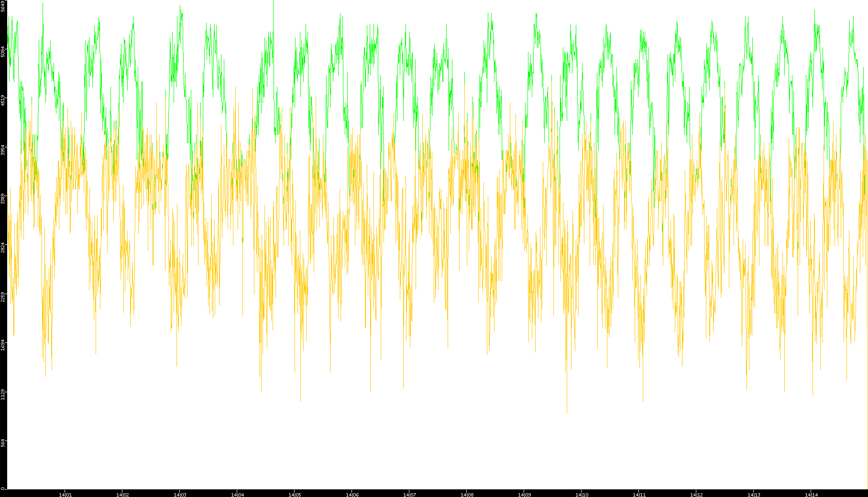Click the 5649 value axis label

pos(3,6)
